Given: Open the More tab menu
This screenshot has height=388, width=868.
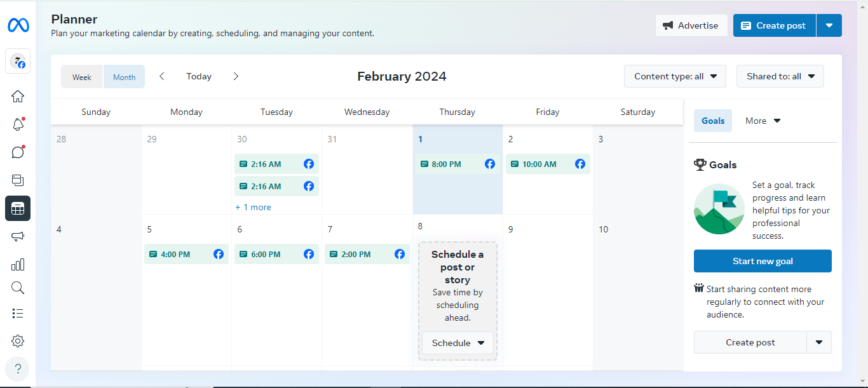Looking at the screenshot, I should [763, 121].
